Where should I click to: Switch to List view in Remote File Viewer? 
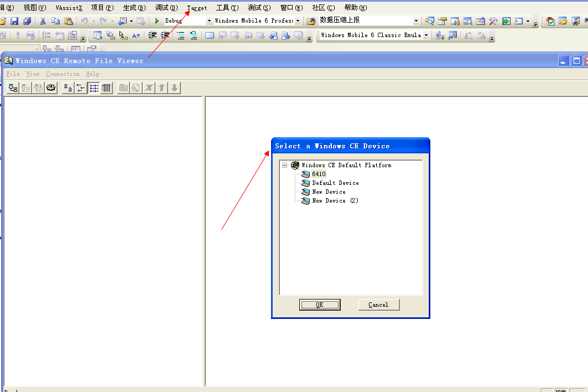(x=93, y=88)
